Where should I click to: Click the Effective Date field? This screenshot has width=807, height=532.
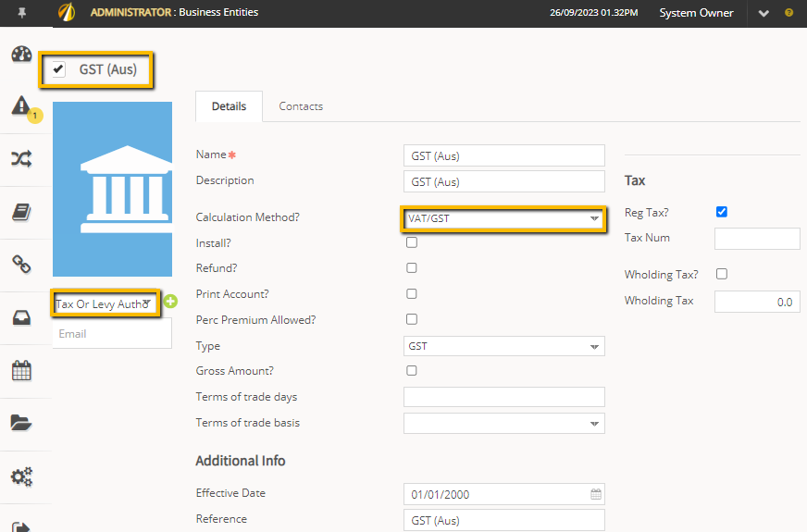(x=503, y=494)
